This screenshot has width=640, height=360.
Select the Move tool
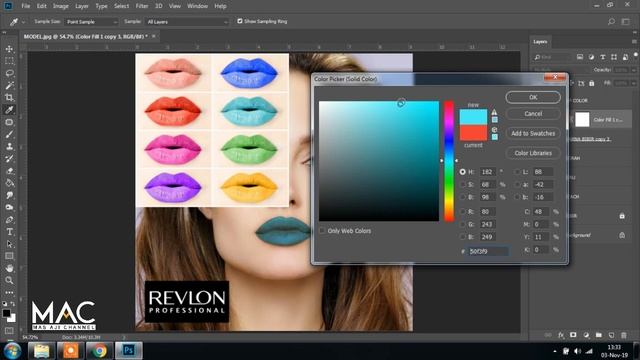coord(9,49)
